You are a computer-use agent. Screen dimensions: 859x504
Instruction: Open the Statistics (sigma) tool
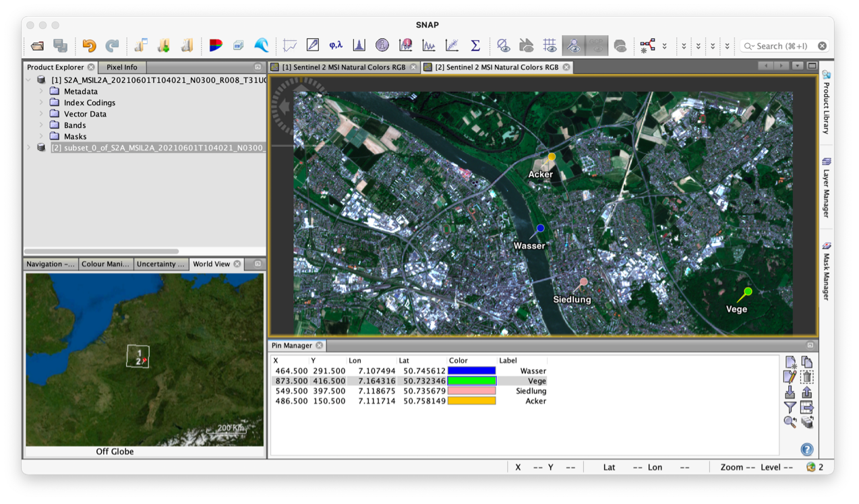point(475,45)
